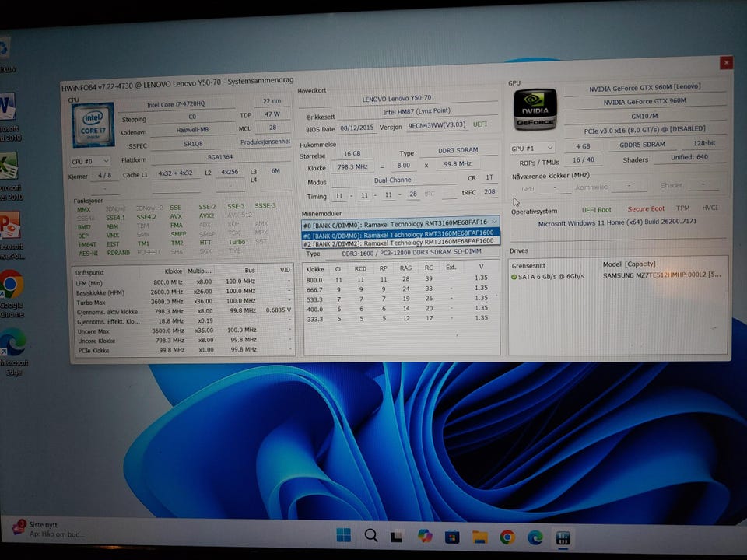Viewport: 747px width, 560px height.
Task: Click the 333.3 row in memory timing table
Action: pyautogui.click(x=402, y=319)
